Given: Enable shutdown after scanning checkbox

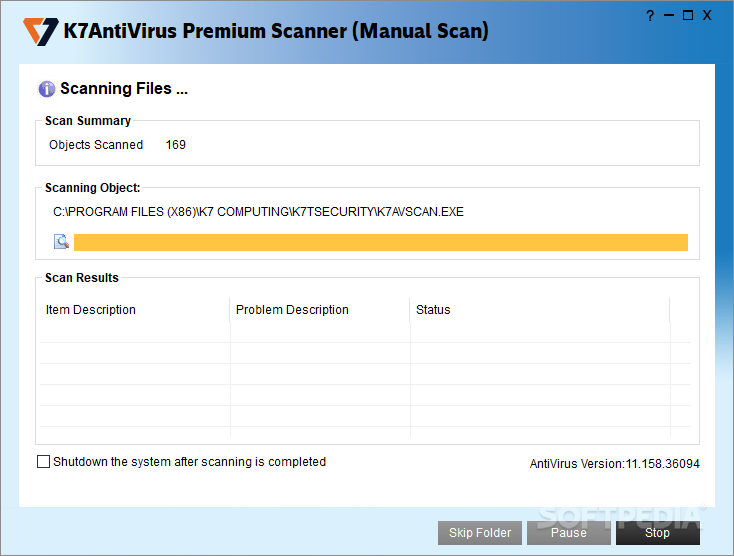Looking at the screenshot, I should click(43, 461).
